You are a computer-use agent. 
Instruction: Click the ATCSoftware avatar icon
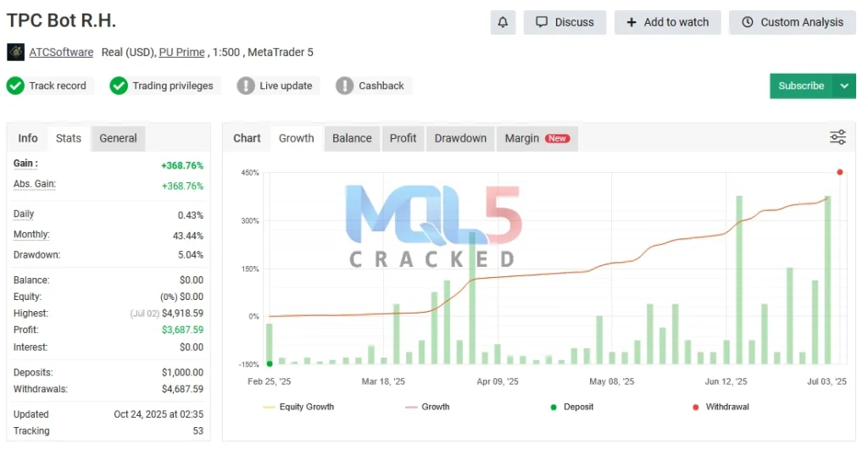click(x=15, y=53)
